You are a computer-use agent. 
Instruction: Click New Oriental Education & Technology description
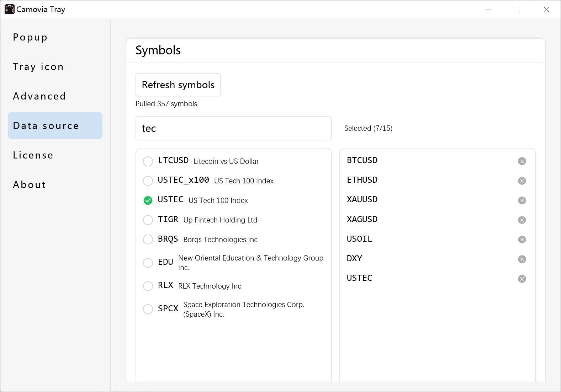[251, 263]
